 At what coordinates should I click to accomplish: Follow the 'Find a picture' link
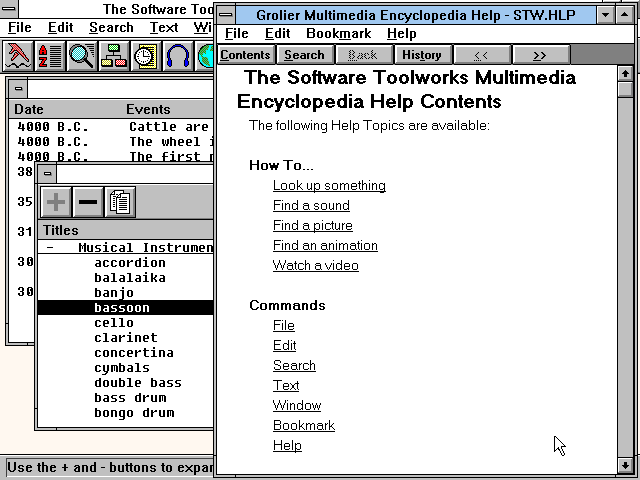click(x=313, y=225)
